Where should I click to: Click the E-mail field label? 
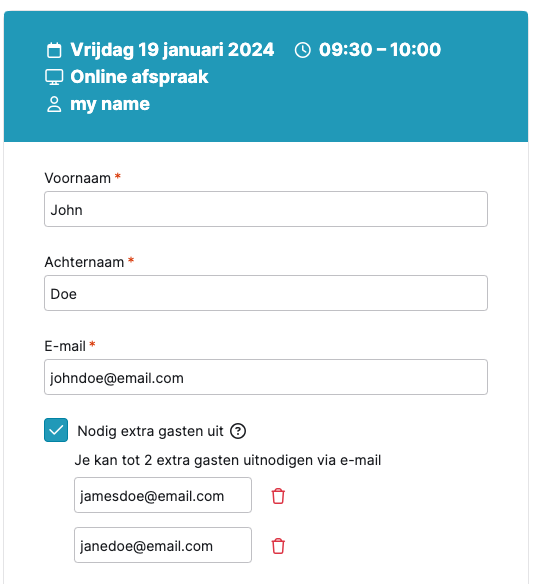65,346
